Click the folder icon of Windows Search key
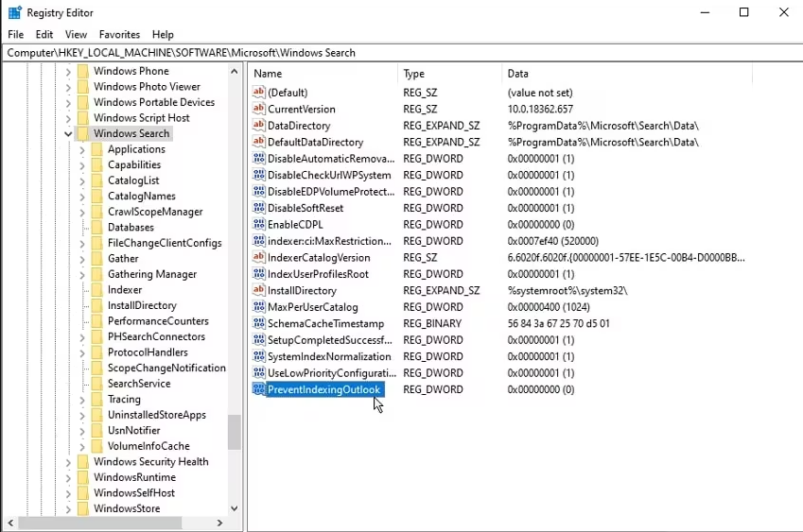 pos(82,133)
